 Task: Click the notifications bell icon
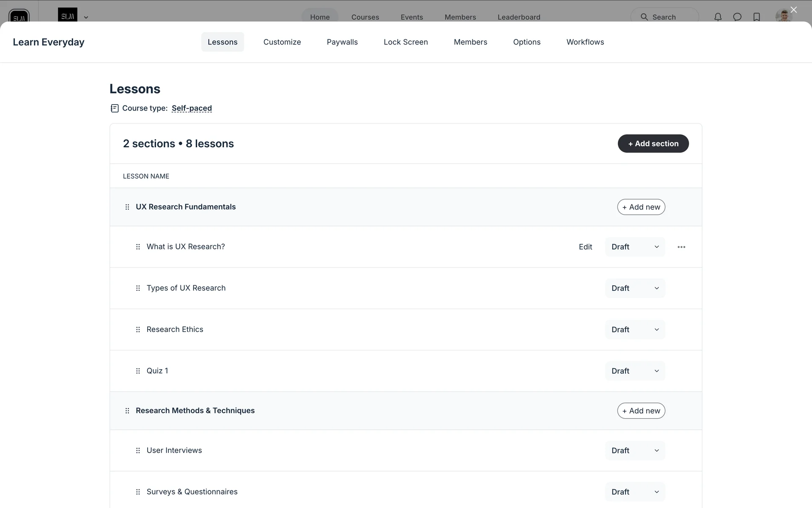pos(718,17)
